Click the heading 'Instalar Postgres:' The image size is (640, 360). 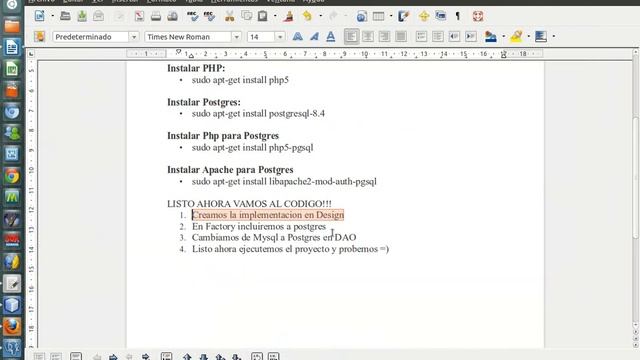tap(204, 102)
